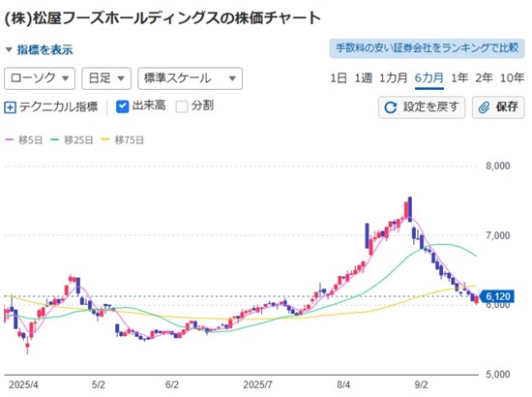Click the 5/2 date axis label
This screenshot has width=532, height=397.
[99, 384]
